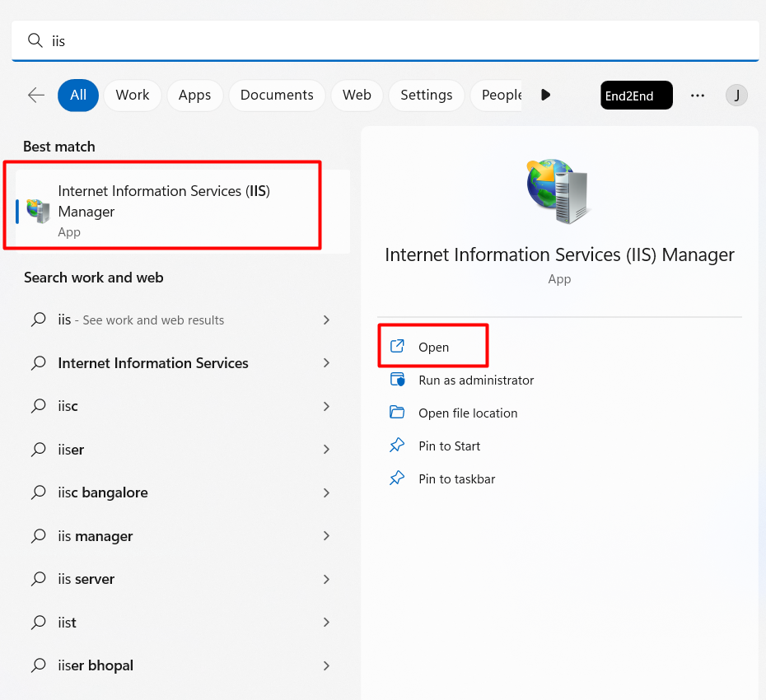Select the 'iisc' suggestion

183,406
